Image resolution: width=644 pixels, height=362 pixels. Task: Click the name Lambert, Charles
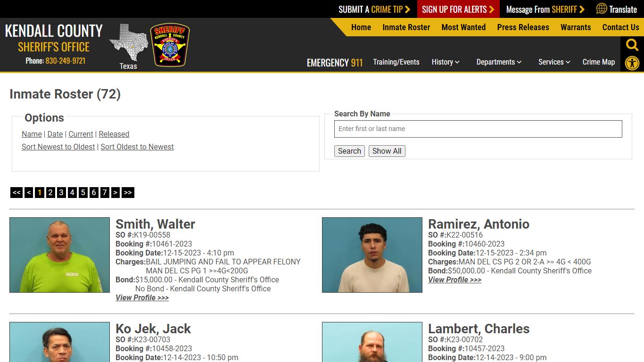(479, 329)
